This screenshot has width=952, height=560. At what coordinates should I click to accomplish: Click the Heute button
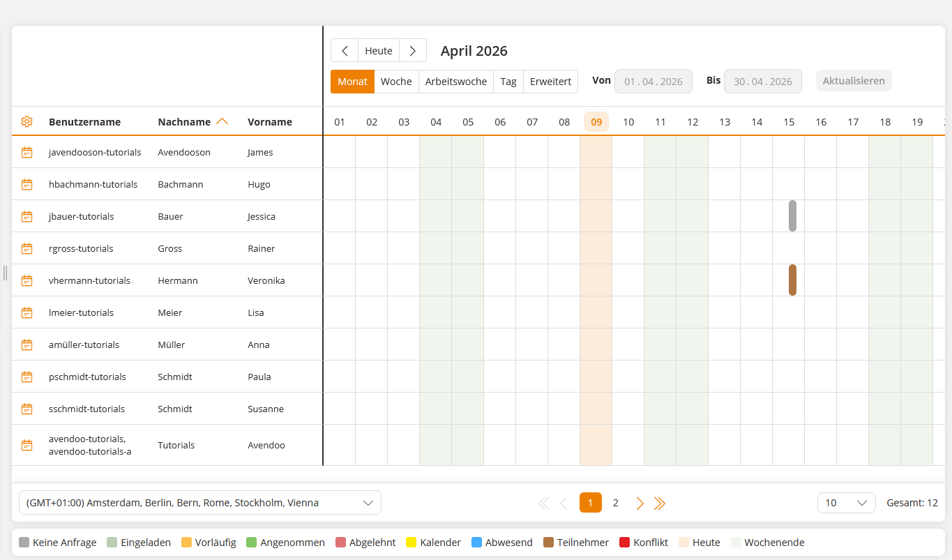(379, 51)
